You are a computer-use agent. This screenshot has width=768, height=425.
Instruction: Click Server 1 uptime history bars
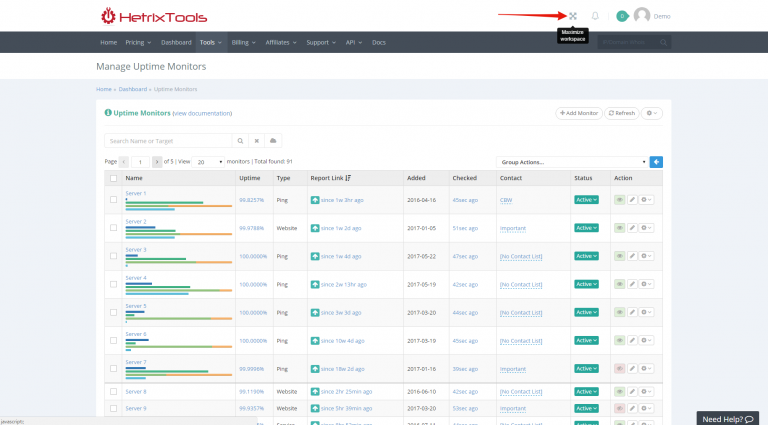point(179,204)
